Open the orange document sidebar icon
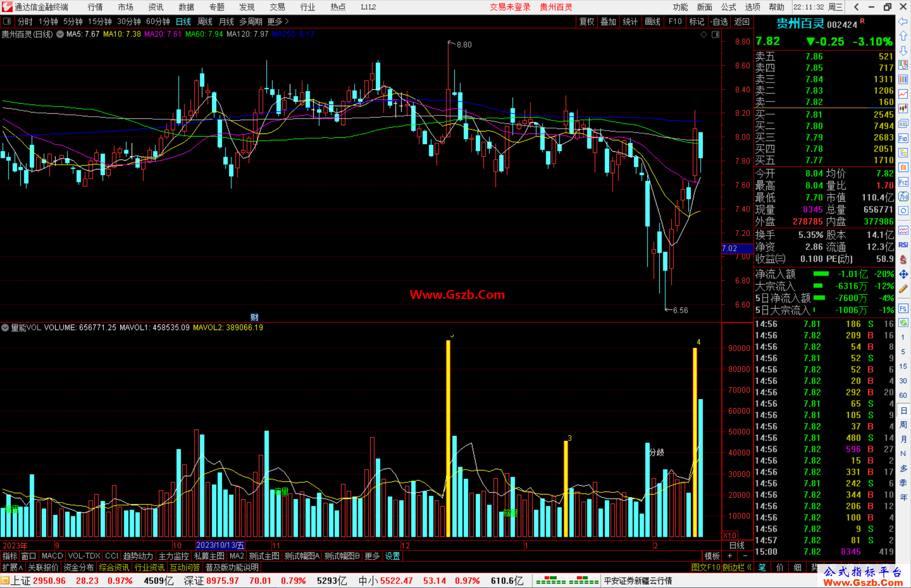The image size is (911, 588). point(903,167)
